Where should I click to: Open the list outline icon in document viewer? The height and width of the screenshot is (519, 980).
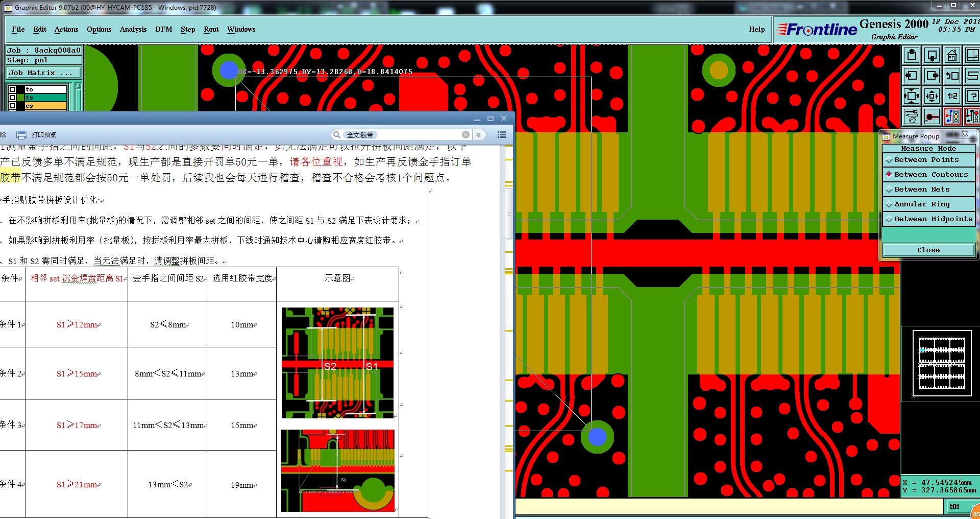click(502, 135)
